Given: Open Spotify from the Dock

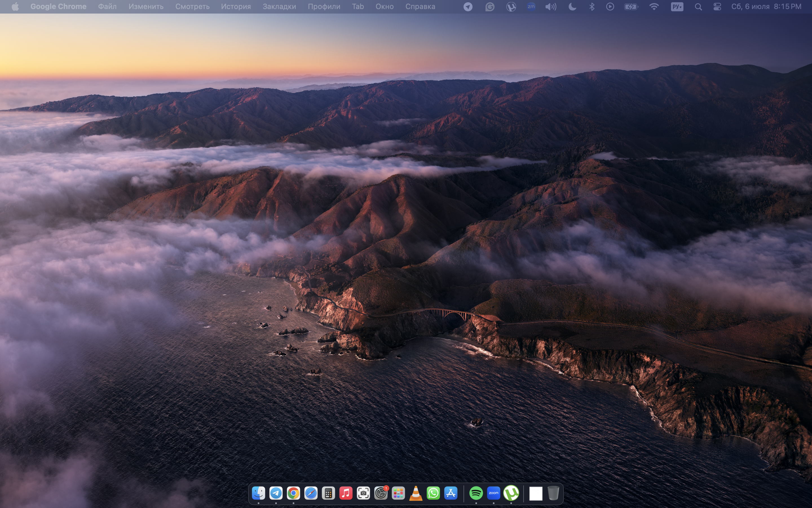Looking at the screenshot, I should click(x=476, y=493).
